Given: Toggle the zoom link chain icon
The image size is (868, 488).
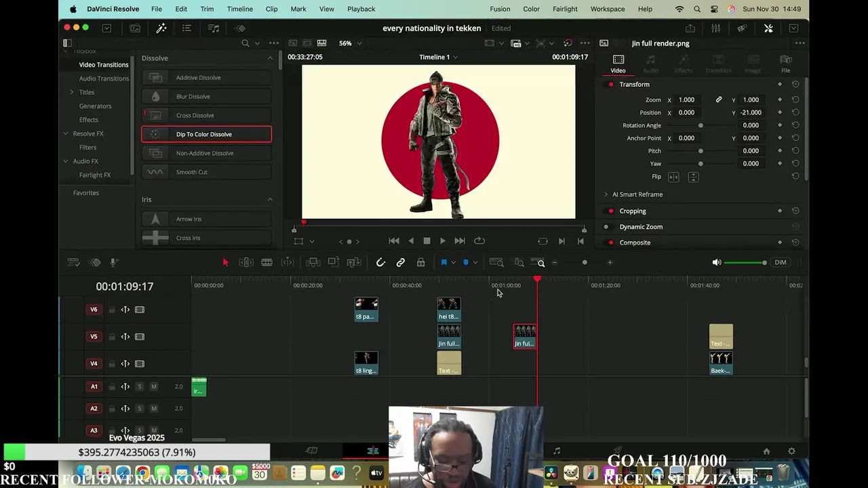Looking at the screenshot, I should coord(719,100).
